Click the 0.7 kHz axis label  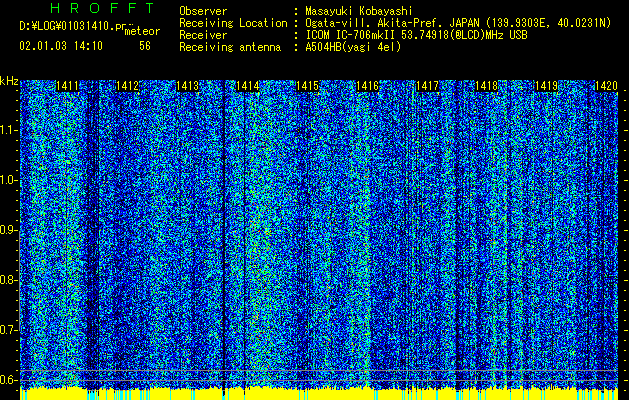pyautogui.click(x=8, y=330)
